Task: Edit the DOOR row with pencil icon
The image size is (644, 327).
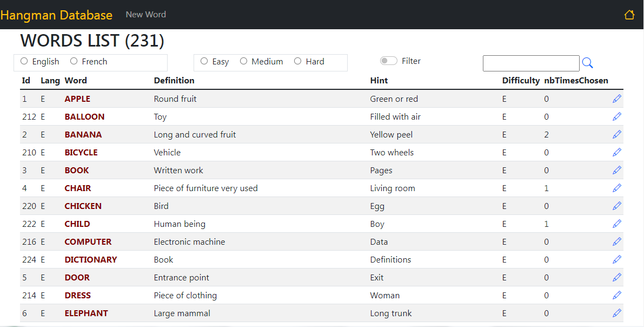Action: [x=617, y=278]
